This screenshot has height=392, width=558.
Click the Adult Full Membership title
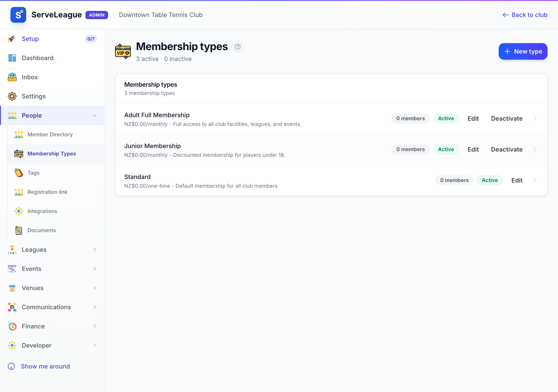(x=157, y=115)
